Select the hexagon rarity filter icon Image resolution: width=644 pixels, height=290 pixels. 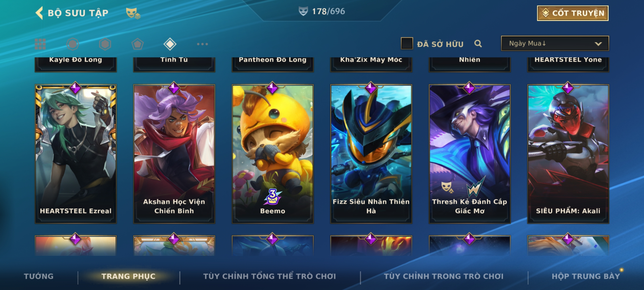coord(105,44)
